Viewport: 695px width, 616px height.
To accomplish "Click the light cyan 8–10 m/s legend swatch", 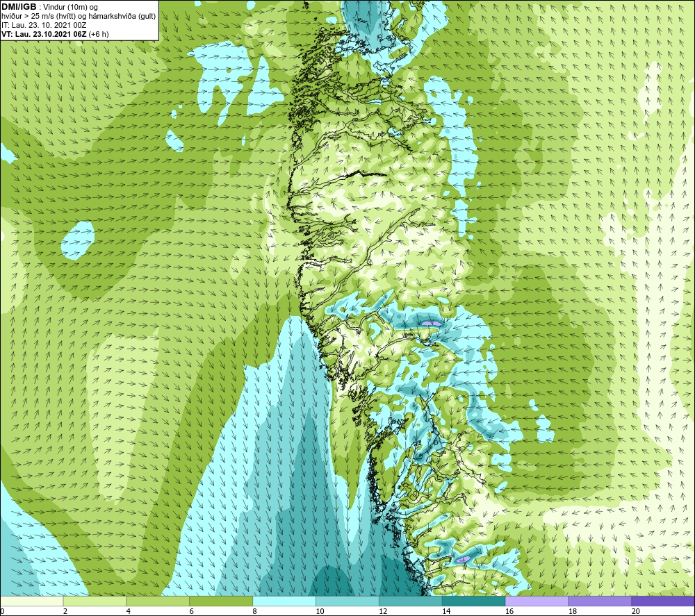I will click(x=284, y=601).
